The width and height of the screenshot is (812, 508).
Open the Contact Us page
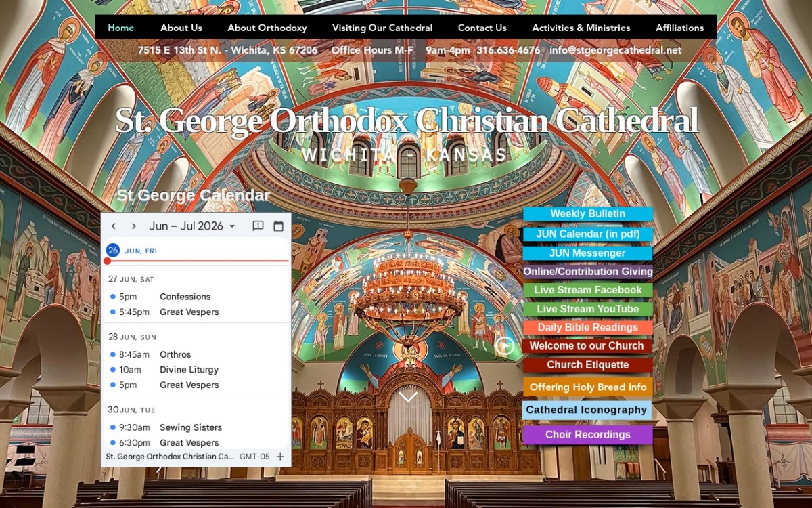coord(482,28)
